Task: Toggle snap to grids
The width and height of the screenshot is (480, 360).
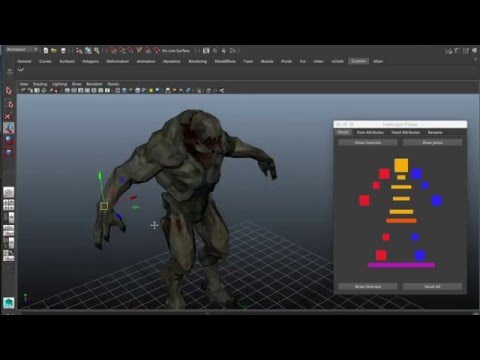Action: [113, 51]
